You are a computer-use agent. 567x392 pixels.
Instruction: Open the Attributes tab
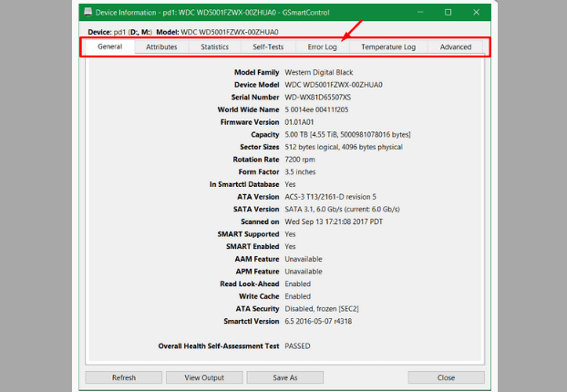161,47
